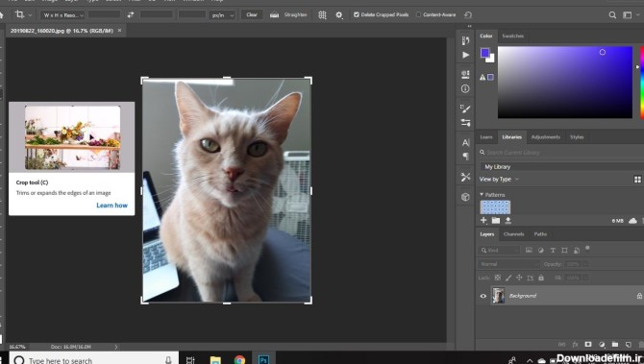Open the W x H x Resolution ratio dropdown
Screen dimensions: 644x364
click(62, 15)
